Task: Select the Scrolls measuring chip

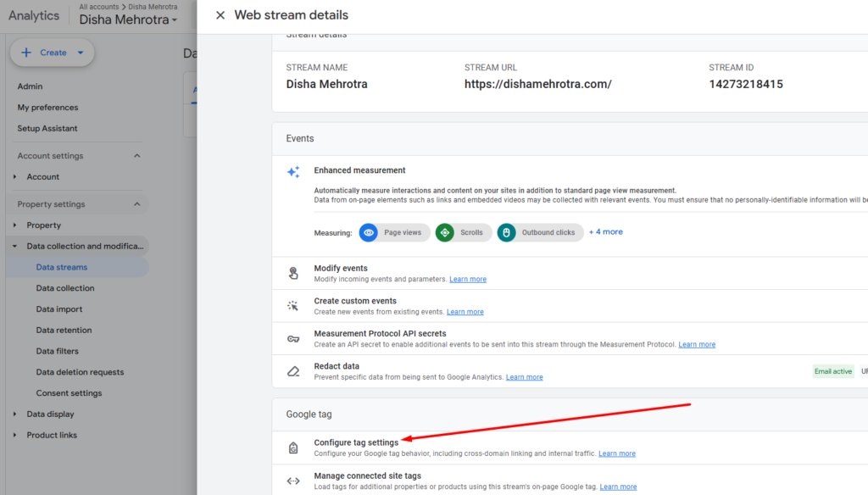Action: point(463,232)
